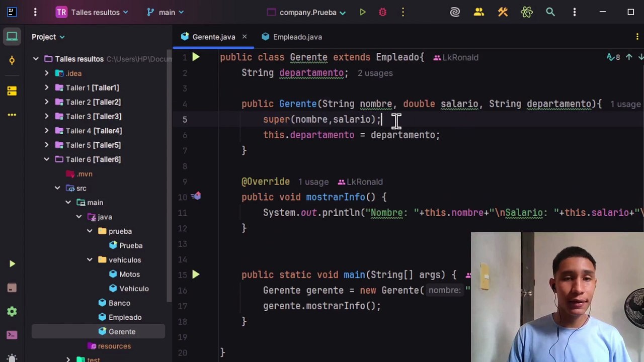Viewport: 644px width, 362px height.
Task: Click the inspection warnings count indicator
Action: click(613, 57)
